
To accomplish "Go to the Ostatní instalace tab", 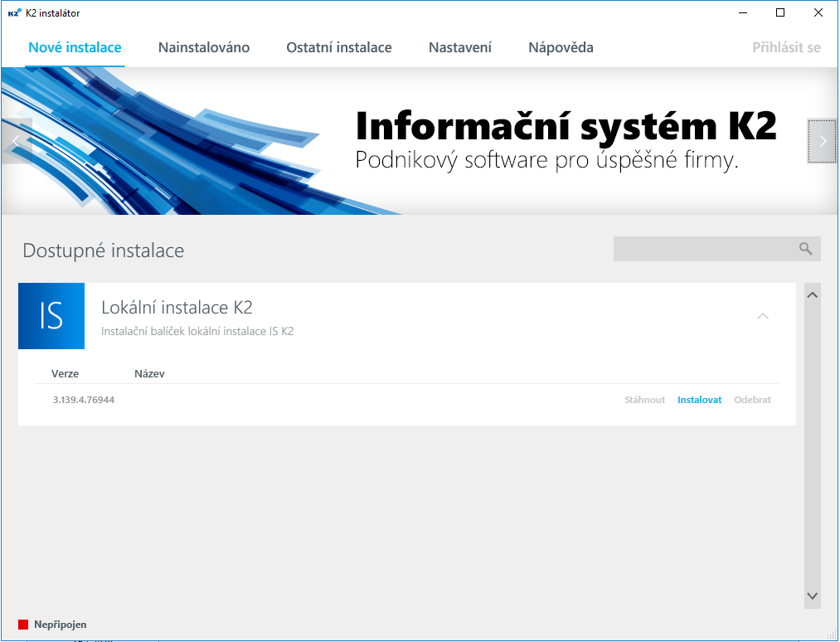I will pos(338,48).
